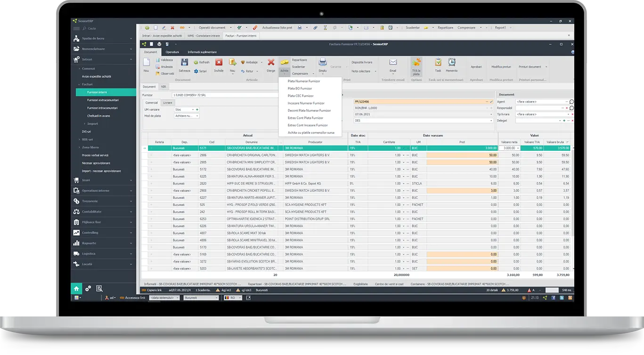Switch to the Operatiuni ribbon tab
This screenshot has width=644, height=355.
coord(172,52)
